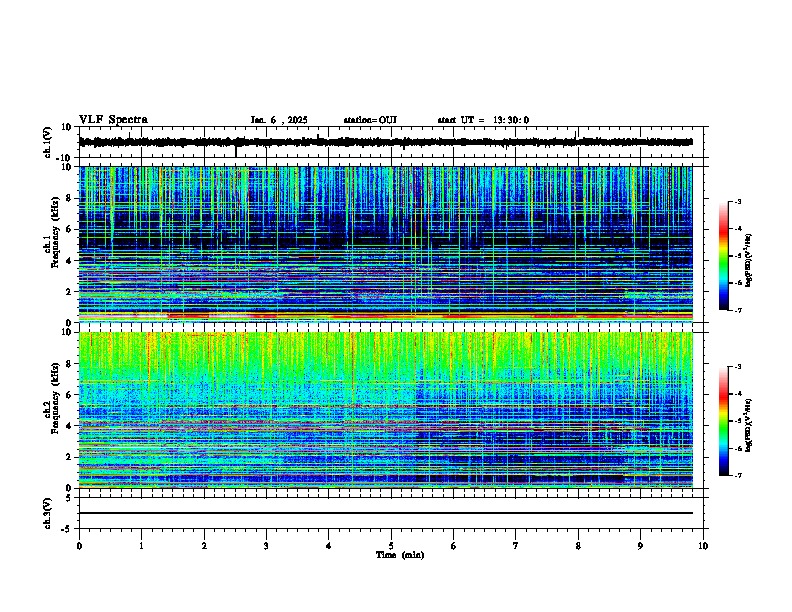
Task: Click the flat ch.3 voltage trace line
Action: [x=386, y=513]
